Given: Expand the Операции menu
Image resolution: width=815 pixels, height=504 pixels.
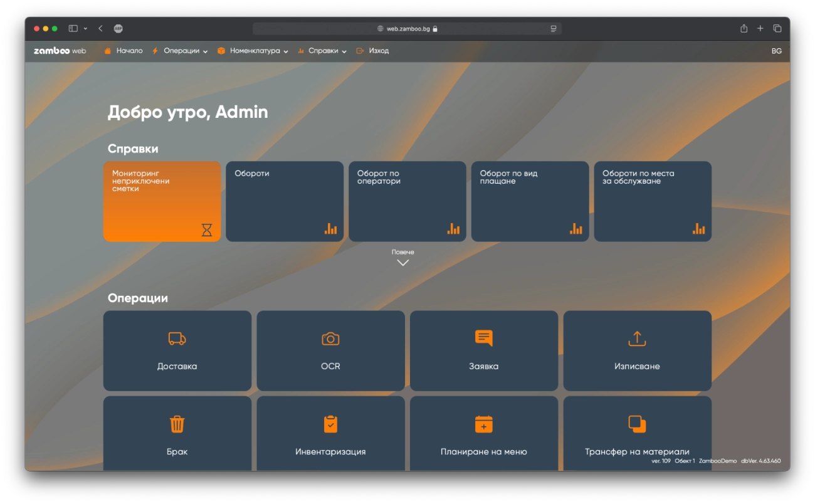Looking at the screenshot, I should click(x=182, y=51).
